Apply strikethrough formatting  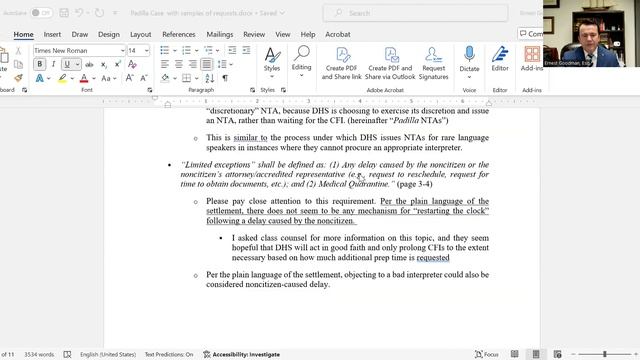(89, 64)
